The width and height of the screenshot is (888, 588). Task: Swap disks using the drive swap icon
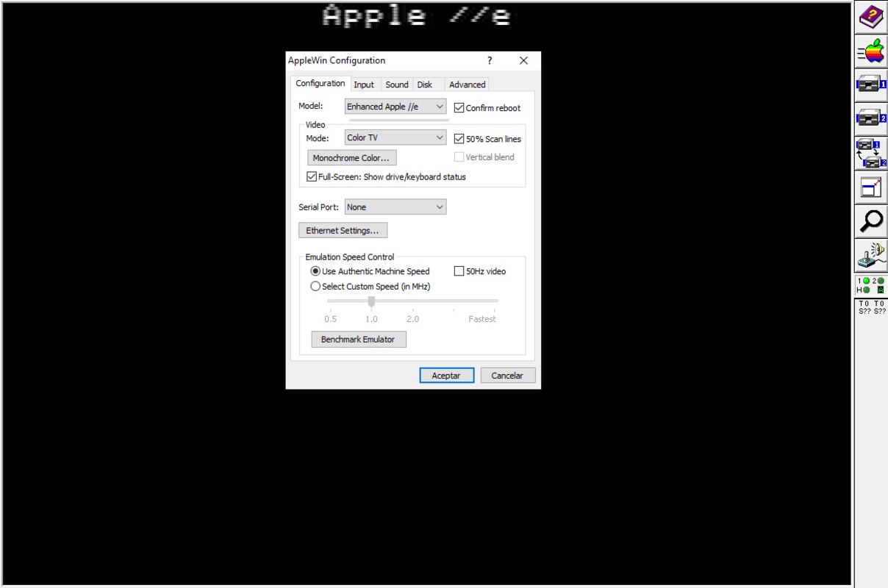tap(871, 153)
